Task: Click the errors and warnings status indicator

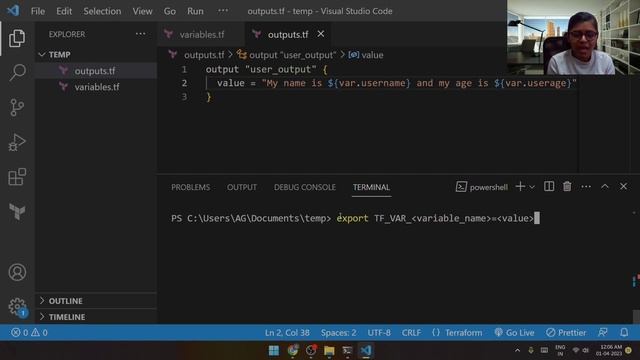Action: point(29,333)
